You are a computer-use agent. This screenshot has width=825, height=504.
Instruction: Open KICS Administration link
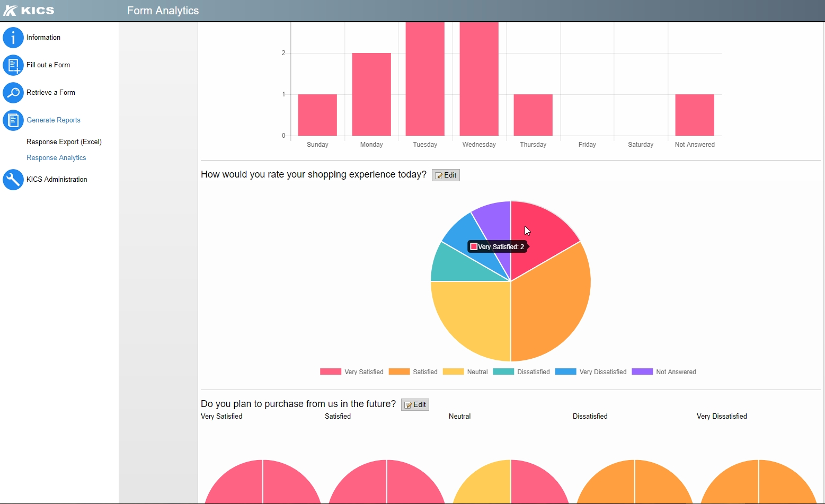[57, 180]
